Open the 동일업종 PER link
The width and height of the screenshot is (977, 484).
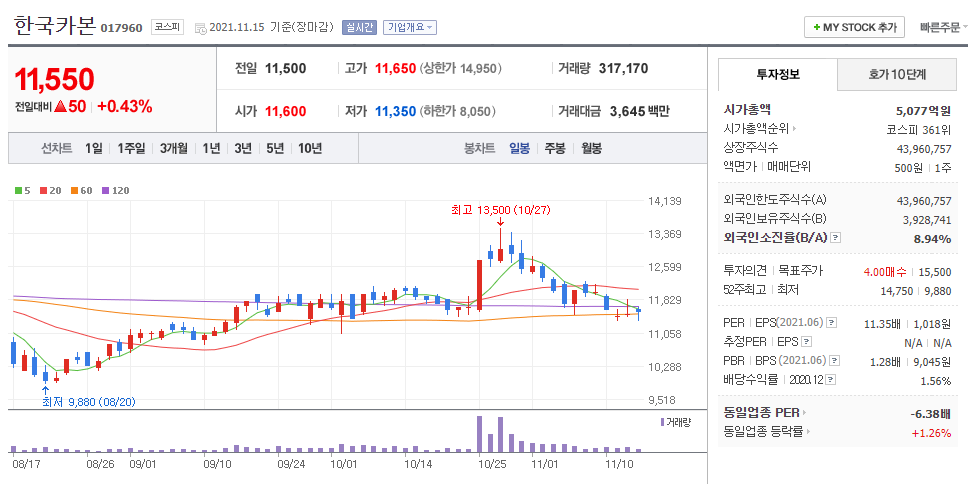(761, 412)
